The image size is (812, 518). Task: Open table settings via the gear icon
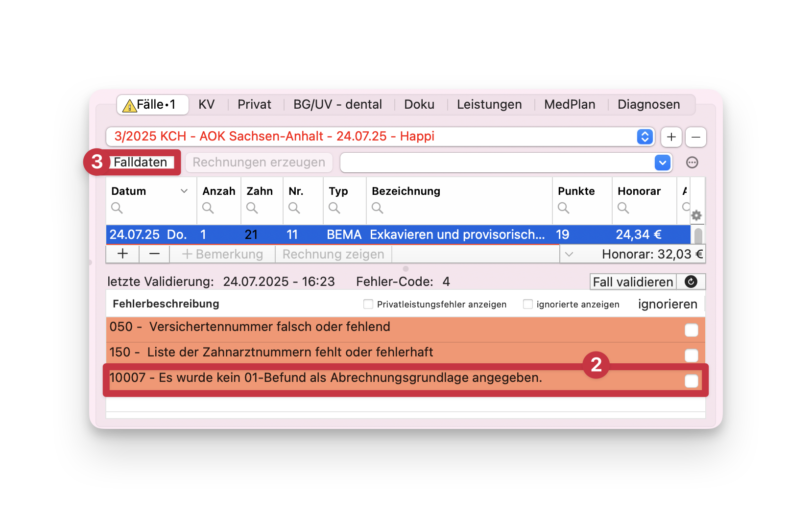pos(696,215)
